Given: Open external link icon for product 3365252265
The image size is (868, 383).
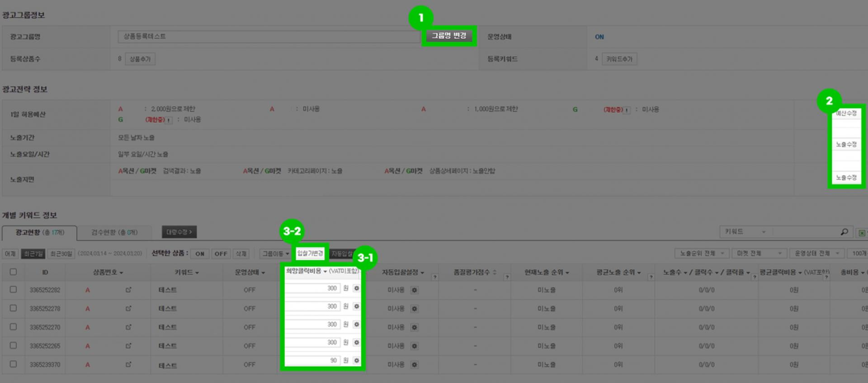Looking at the screenshot, I should [128, 346].
